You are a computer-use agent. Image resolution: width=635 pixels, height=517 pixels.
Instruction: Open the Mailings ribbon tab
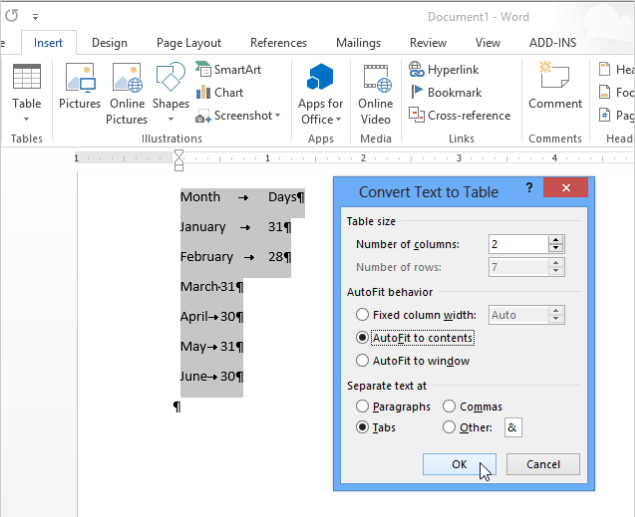358,43
